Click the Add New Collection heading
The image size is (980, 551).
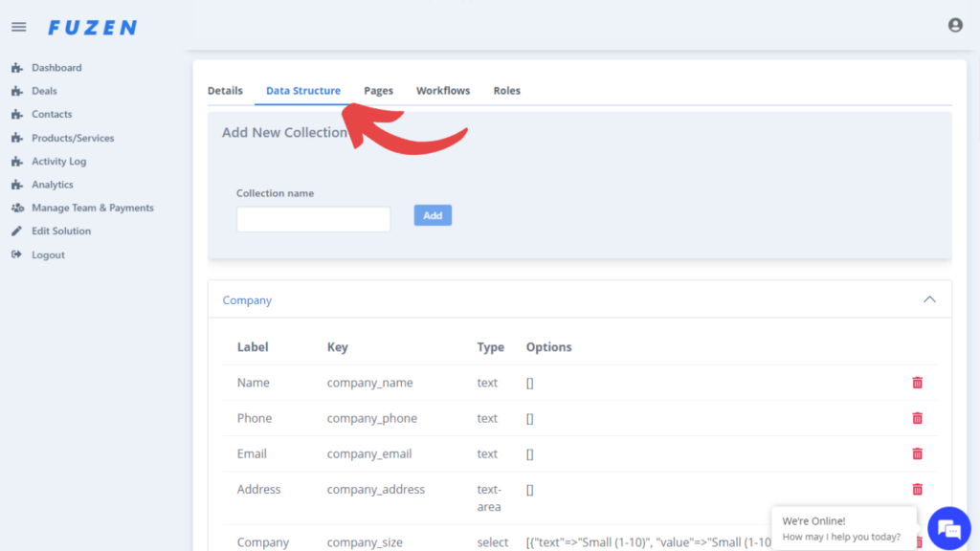tap(284, 132)
